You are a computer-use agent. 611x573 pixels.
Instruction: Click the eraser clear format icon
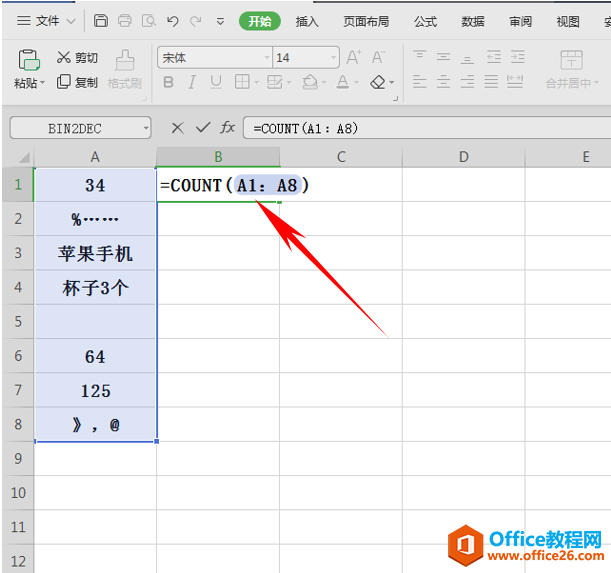coord(378,82)
